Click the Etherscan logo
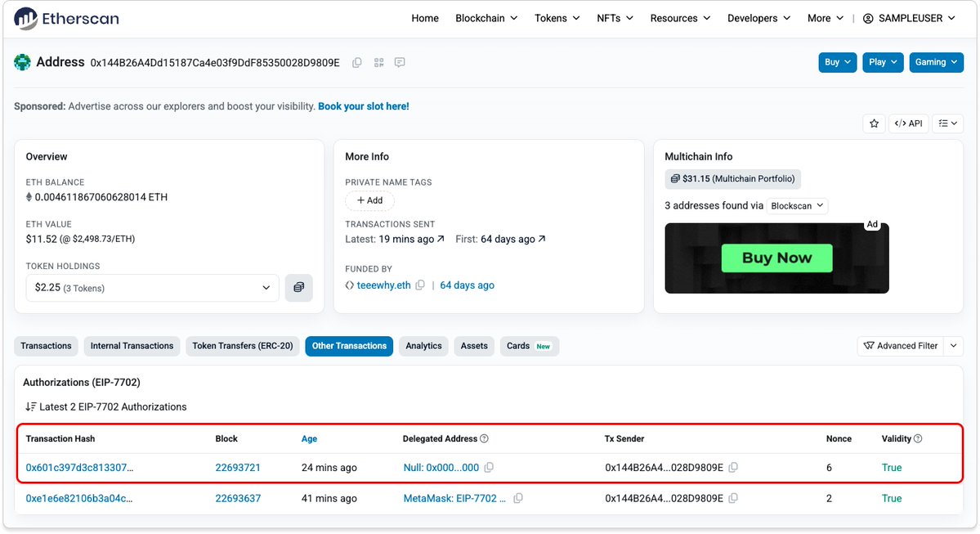This screenshot has width=980, height=534. [66, 18]
